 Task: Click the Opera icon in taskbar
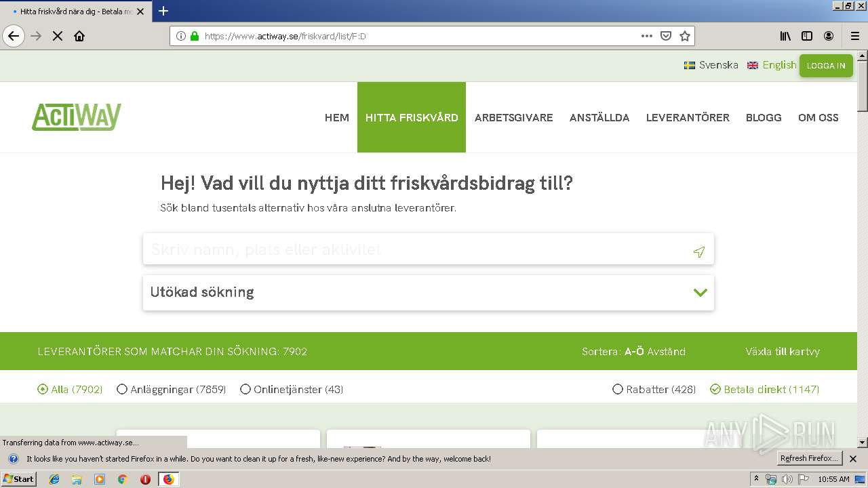[145, 479]
